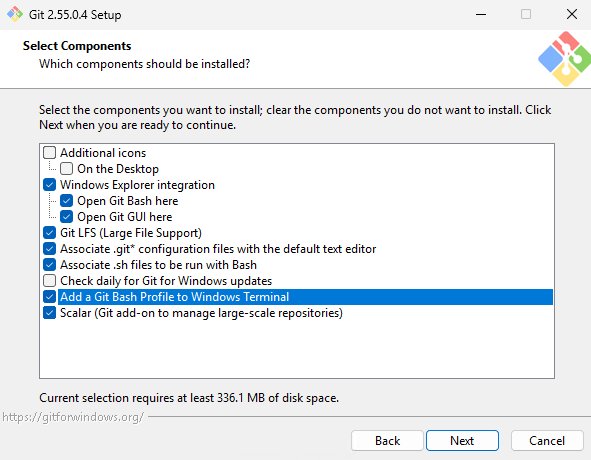Select the Additional icons row label
This screenshot has height=460, width=591.
(103, 153)
